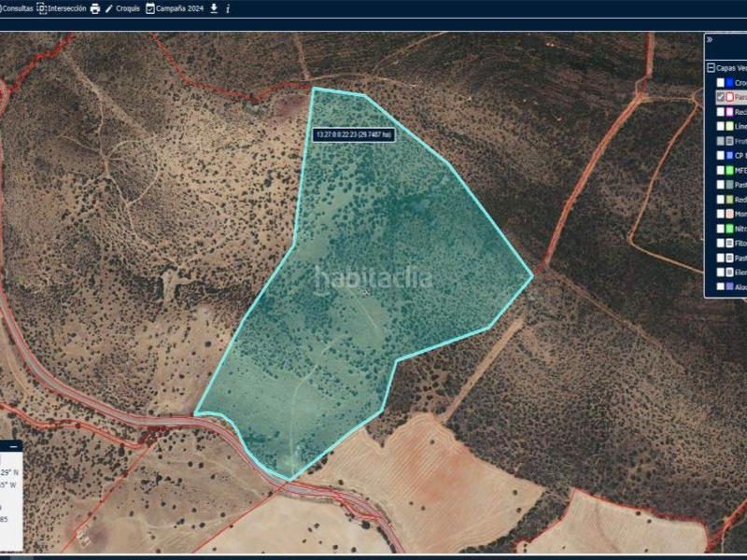Click the download arrow icon
Image resolution: width=747 pixels, height=560 pixels.
(x=214, y=8)
